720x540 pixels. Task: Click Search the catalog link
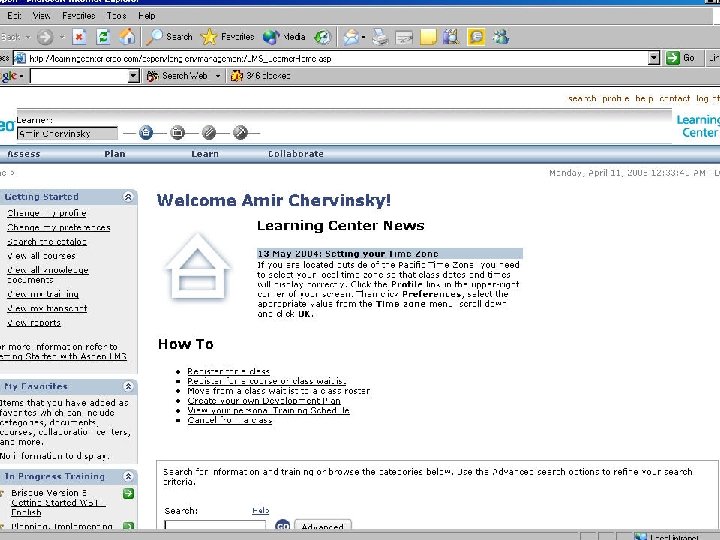click(47, 242)
